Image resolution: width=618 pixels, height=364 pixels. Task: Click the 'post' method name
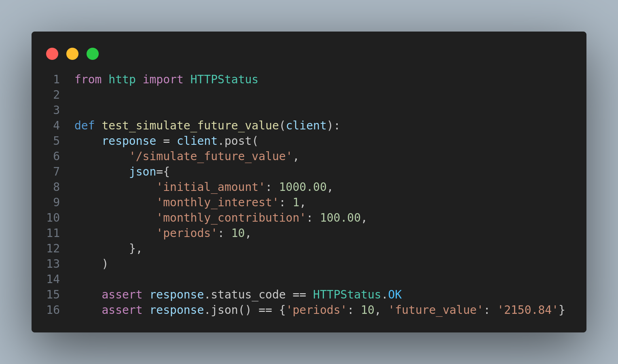coord(238,141)
